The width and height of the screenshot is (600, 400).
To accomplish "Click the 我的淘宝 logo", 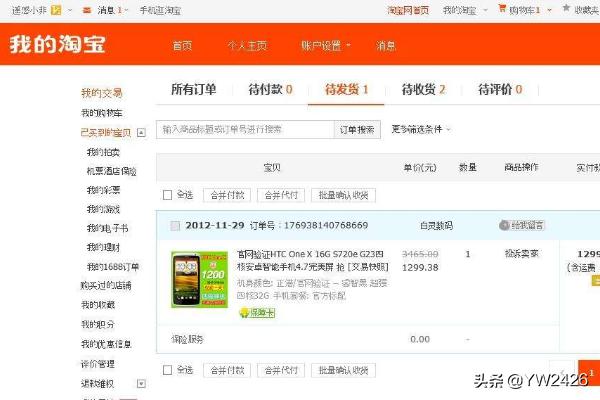I will pyautogui.click(x=57, y=44).
